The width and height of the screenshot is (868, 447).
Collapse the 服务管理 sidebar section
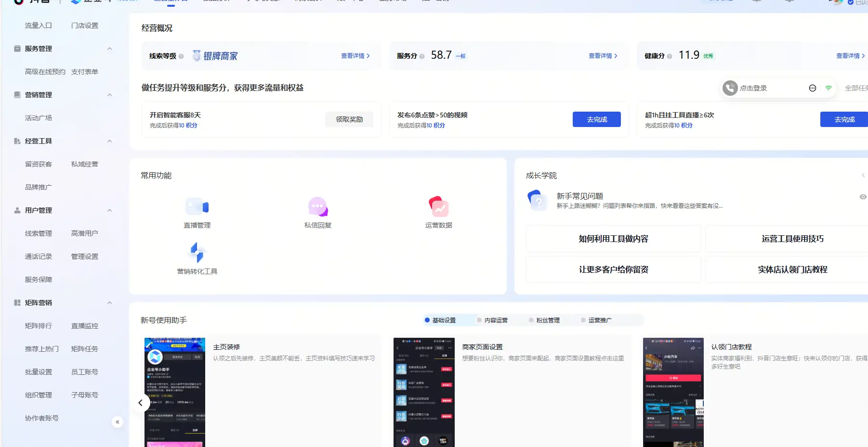click(x=109, y=48)
